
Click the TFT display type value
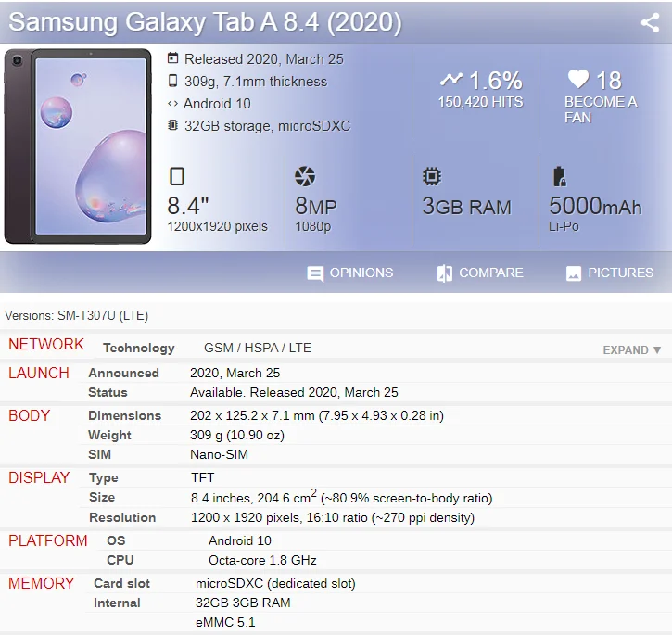[203, 477]
